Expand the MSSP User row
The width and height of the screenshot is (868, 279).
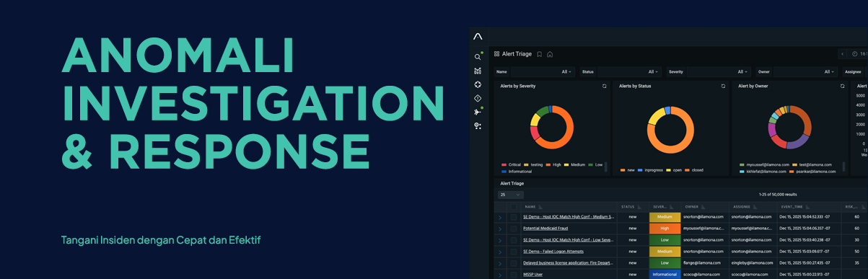(500, 275)
